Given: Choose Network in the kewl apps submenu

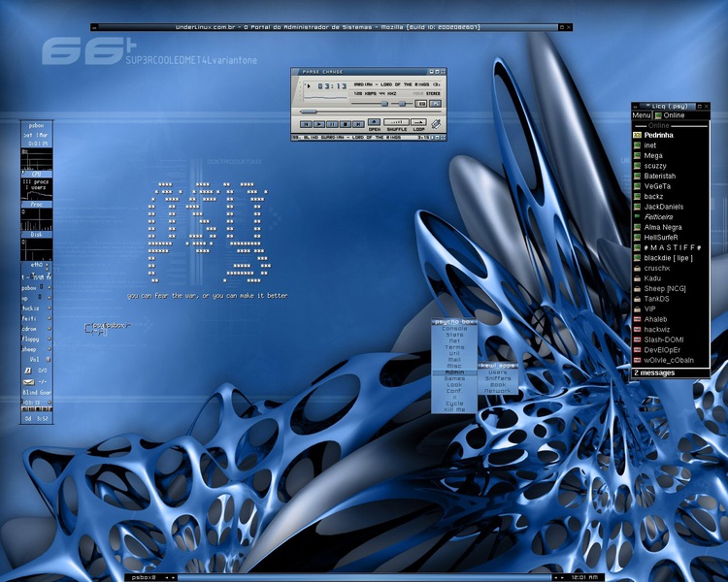Looking at the screenshot, I should point(498,391).
